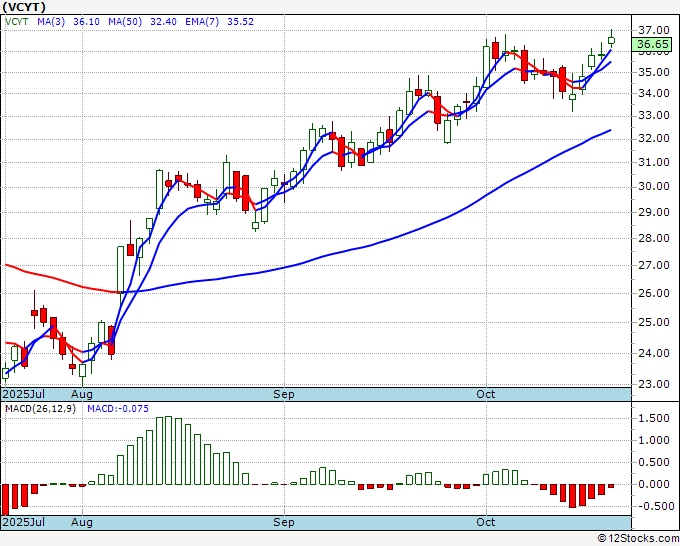The image size is (680, 546).
Task: Click the 31.00 price axis label
Action: pyautogui.click(x=654, y=162)
